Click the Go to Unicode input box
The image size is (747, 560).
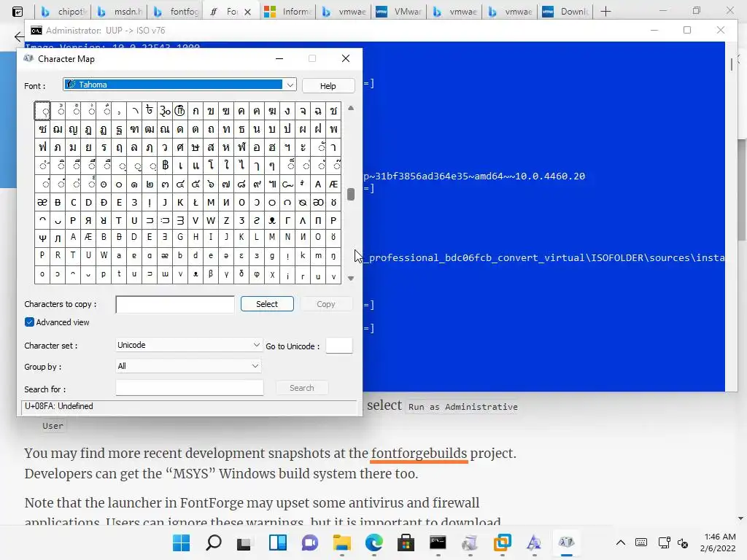point(339,346)
